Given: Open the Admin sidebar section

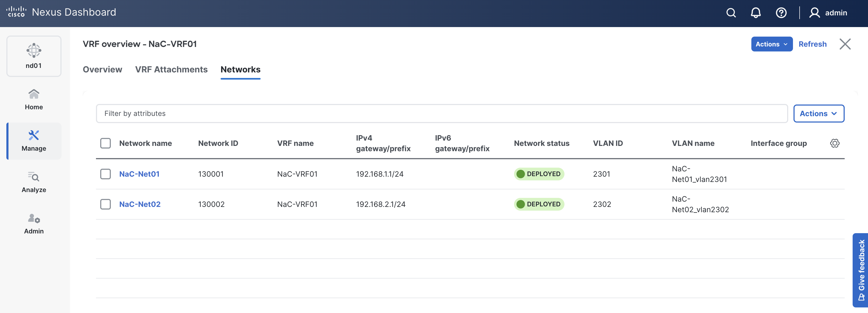Looking at the screenshot, I should pyautogui.click(x=34, y=224).
